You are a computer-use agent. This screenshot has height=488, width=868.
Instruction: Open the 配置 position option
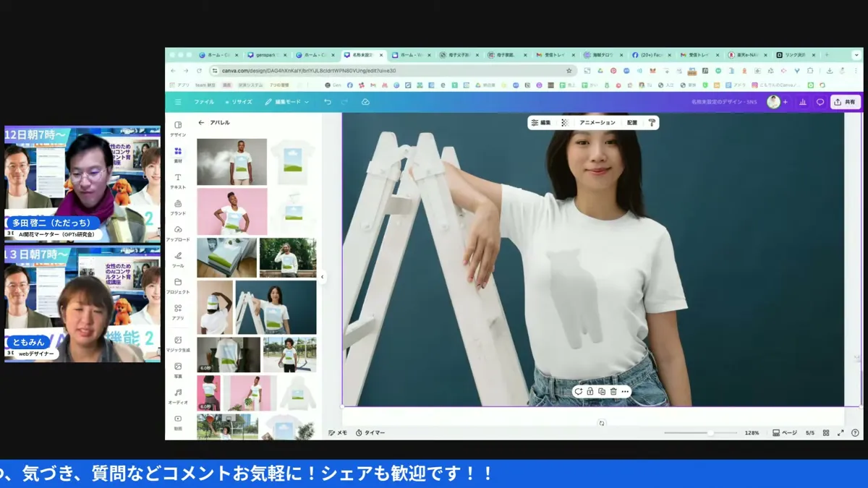click(x=632, y=123)
